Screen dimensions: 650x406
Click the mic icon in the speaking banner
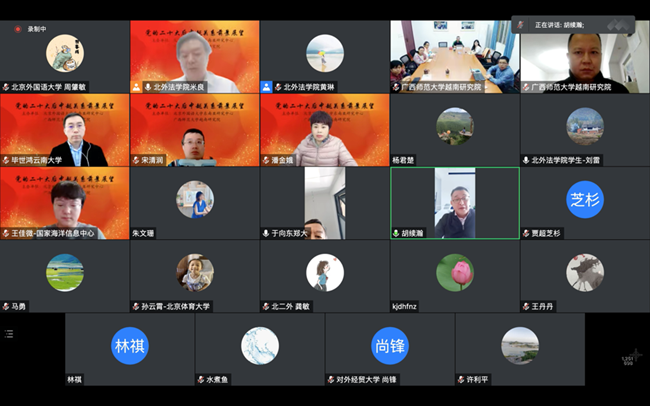pos(520,25)
